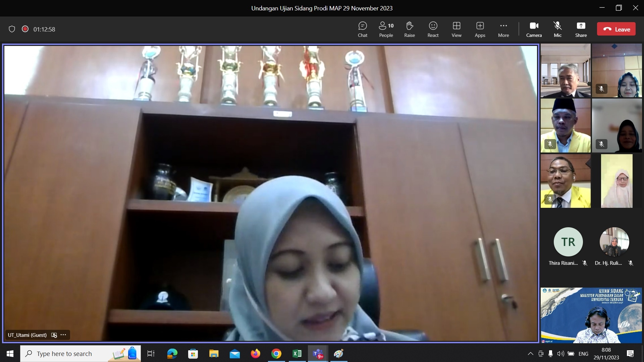
Task: Open the Share screen tray
Action: point(581,29)
